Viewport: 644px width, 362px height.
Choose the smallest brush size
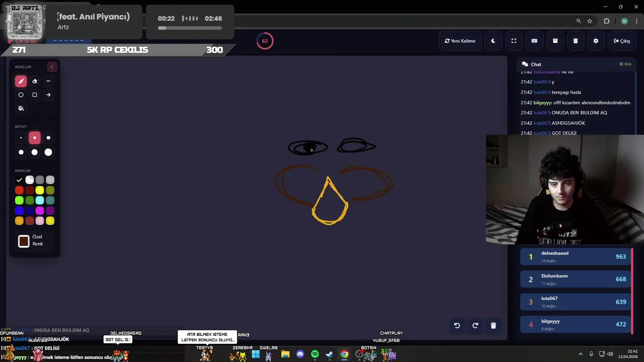tap(21, 138)
